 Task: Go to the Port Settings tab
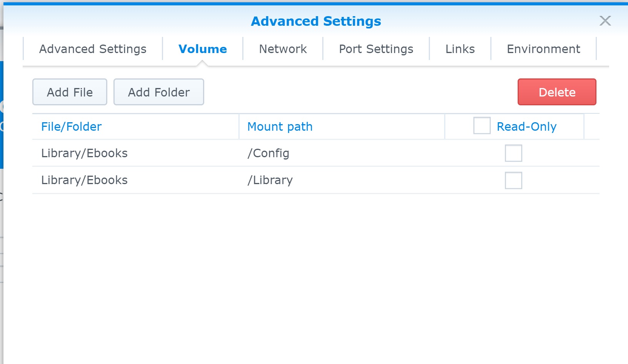pos(376,49)
